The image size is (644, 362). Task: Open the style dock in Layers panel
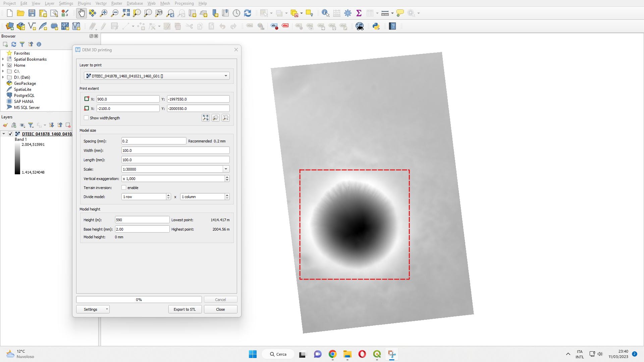(5, 125)
